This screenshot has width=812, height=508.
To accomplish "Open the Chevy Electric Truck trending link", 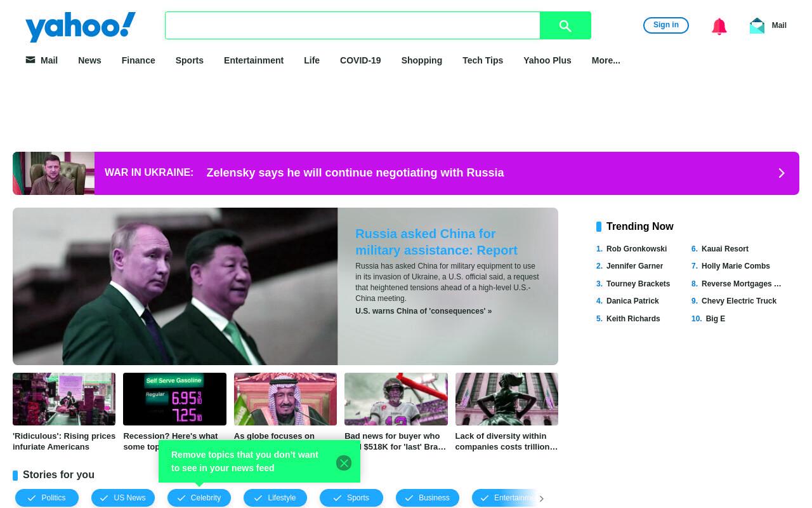I will (738, 301).
